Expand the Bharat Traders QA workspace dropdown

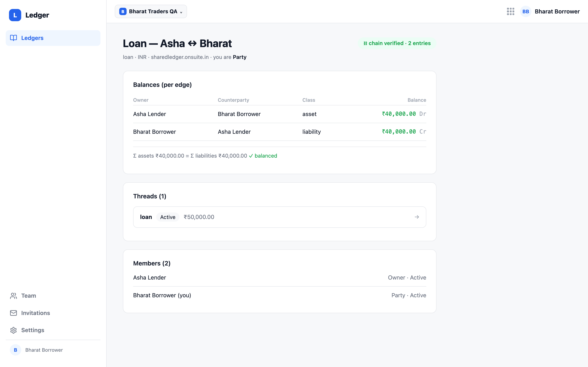click(151, 11)
